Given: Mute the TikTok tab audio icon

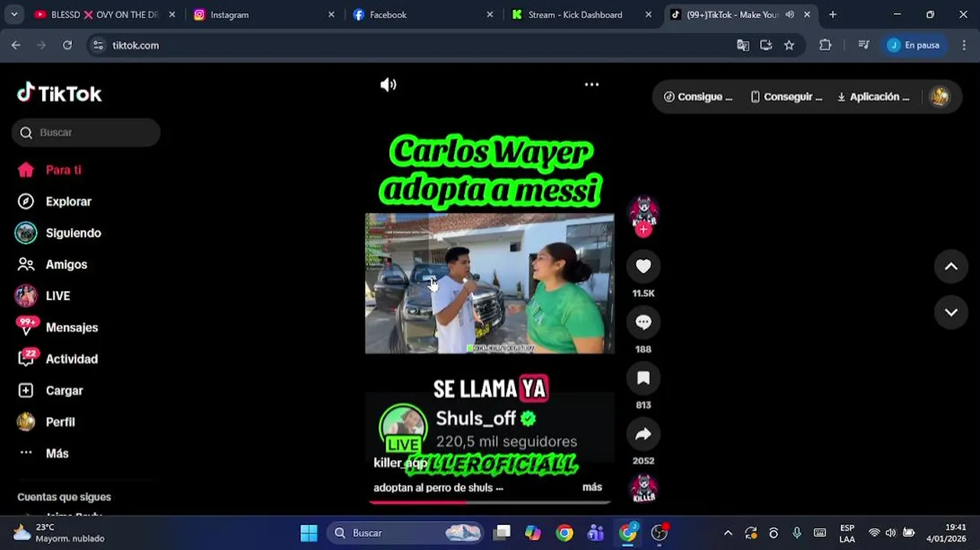Looking at the screenshot, I should [x=789, y=15].
